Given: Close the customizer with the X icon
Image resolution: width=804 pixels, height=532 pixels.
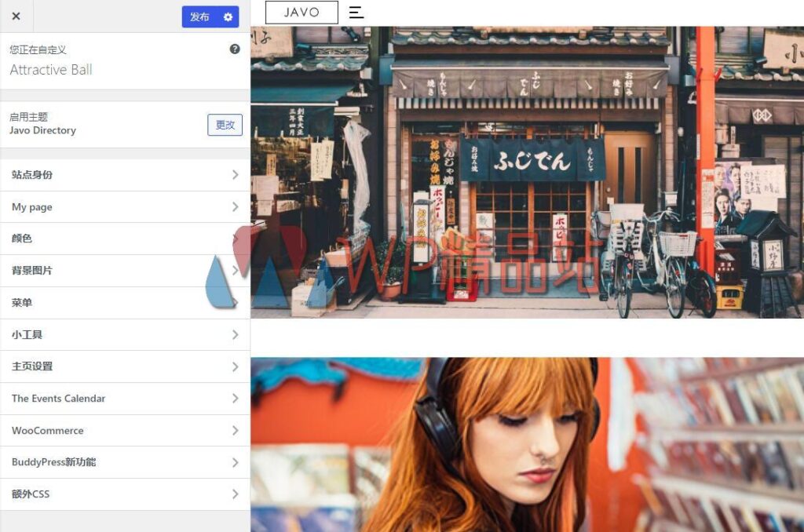Looking at the screenshot, I should point(16,16).
